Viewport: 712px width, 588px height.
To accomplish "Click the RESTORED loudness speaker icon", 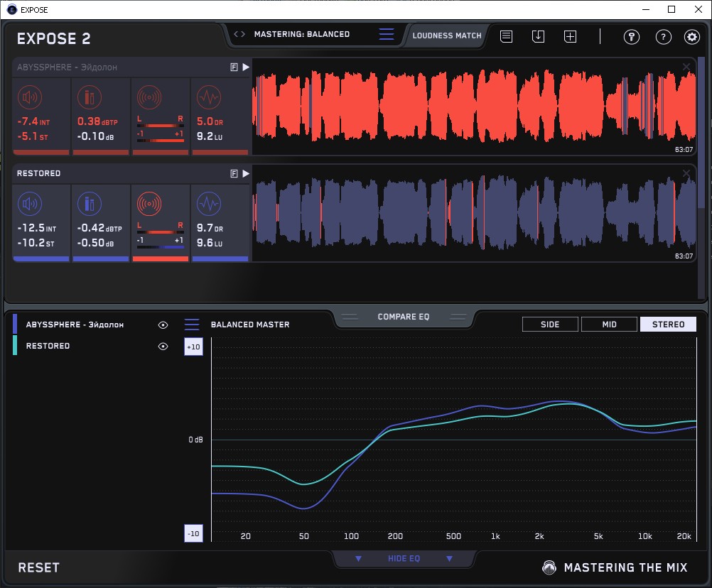I will [x=30, y=204].
